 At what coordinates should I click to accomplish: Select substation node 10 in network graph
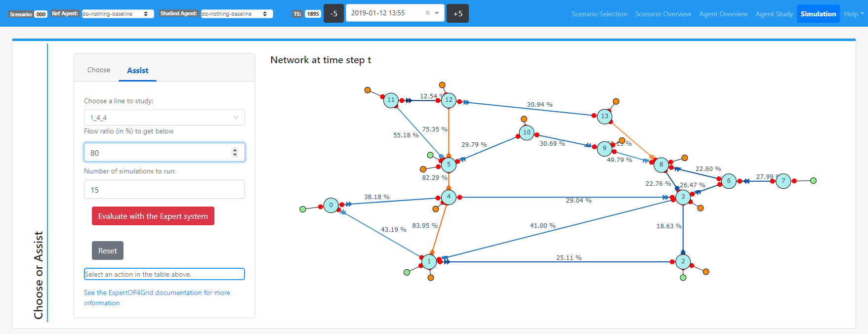(x=527, y=132)
